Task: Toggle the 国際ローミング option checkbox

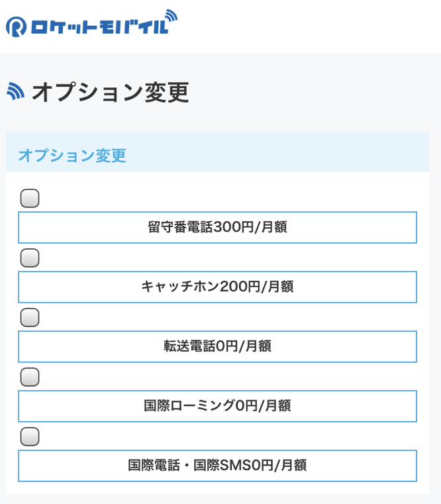Action: [30, 377]
